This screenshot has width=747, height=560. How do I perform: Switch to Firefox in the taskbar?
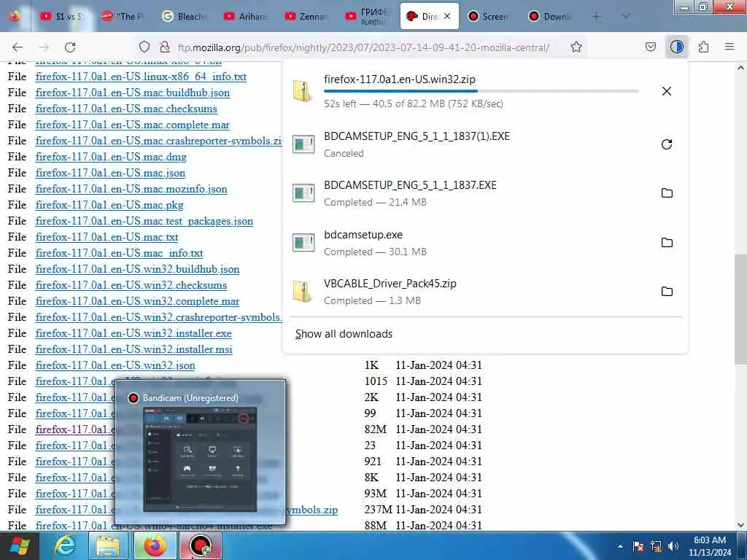[155, 545]
